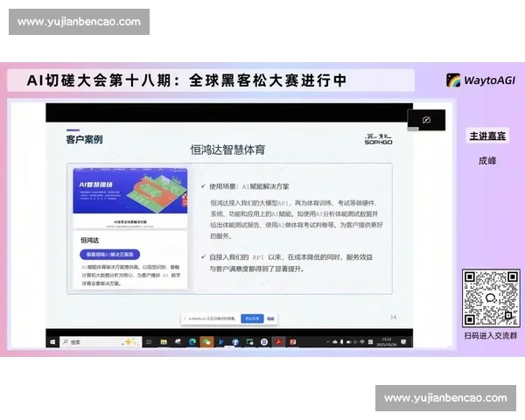Click the 主讲嘉宾 label
Screen dimensions: 525x420
coord(487,136)
